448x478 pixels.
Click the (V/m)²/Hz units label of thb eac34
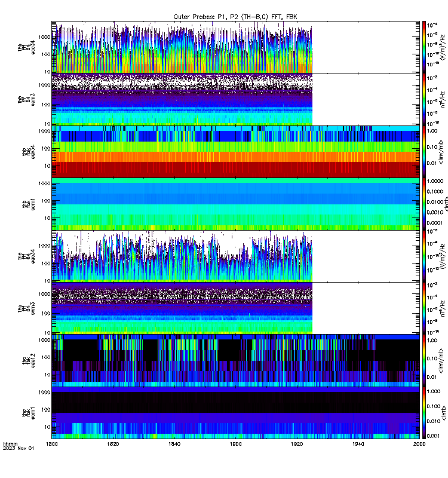click(x=443, y=47)
